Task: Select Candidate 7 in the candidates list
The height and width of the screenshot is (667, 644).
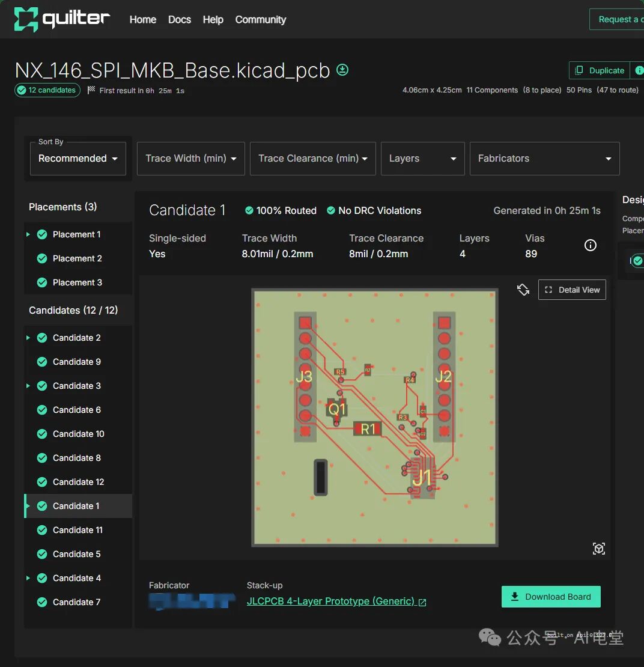Action: tap(76, 602)
